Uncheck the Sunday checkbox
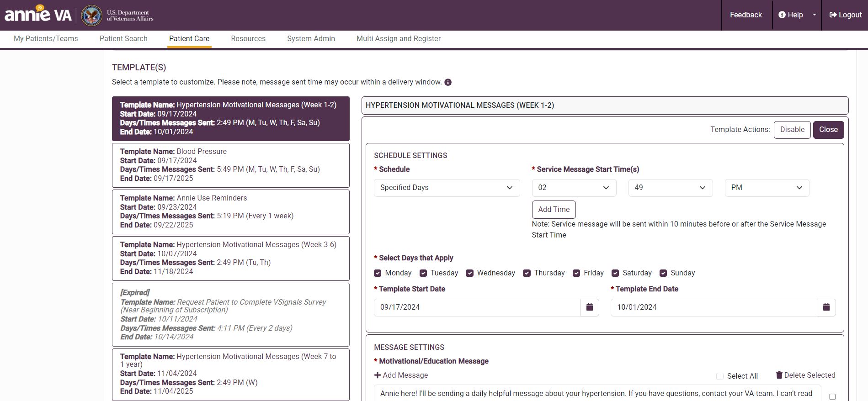This screenshot has width=868, height=401. pos(663,273)
